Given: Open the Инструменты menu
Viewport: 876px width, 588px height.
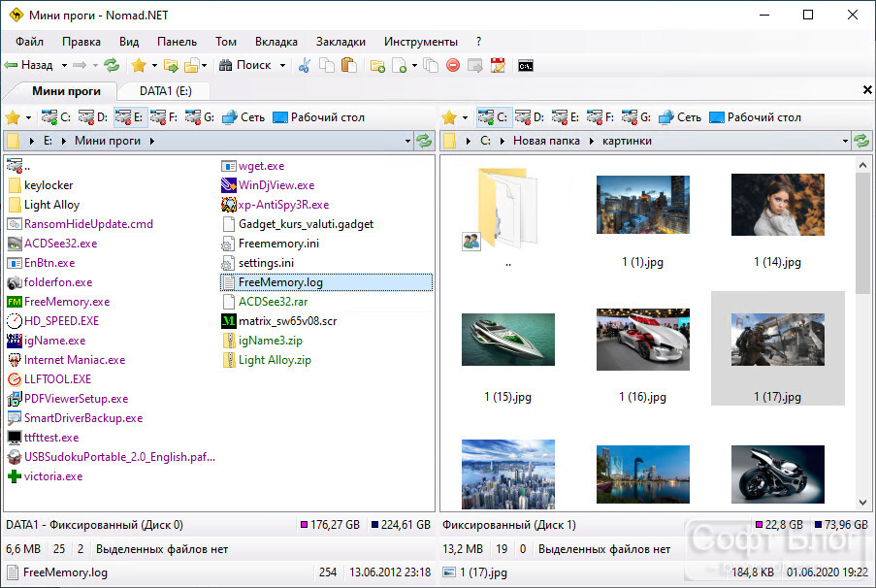Looking at the screenshot, I should click(x=421, y=42).
